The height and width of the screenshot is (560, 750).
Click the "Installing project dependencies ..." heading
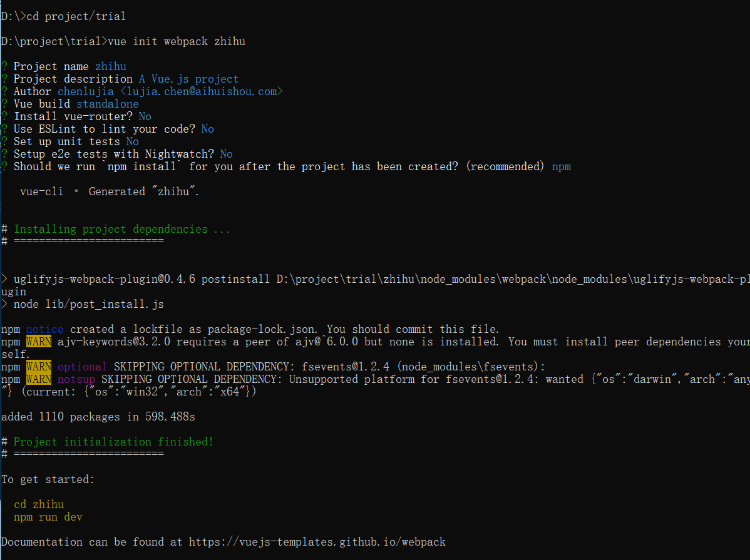click(122, 229)
